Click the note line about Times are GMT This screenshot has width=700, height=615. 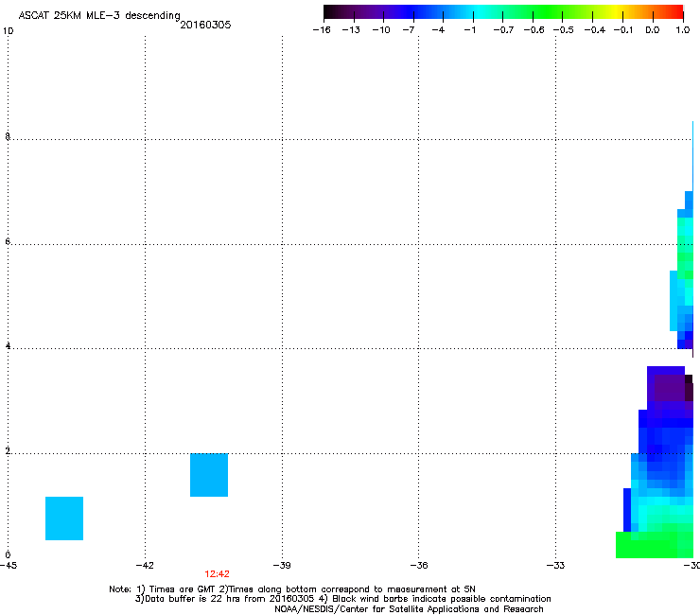pos(292,589)
